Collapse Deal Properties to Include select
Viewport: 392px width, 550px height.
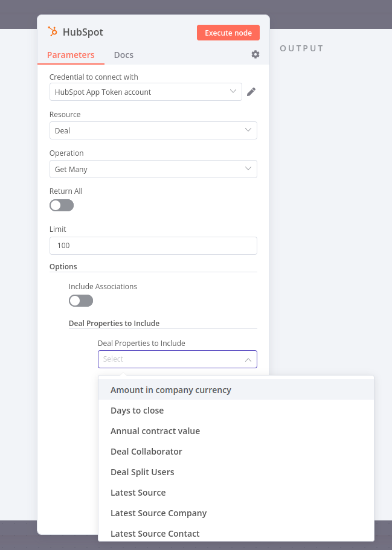(x=248, y=359)
